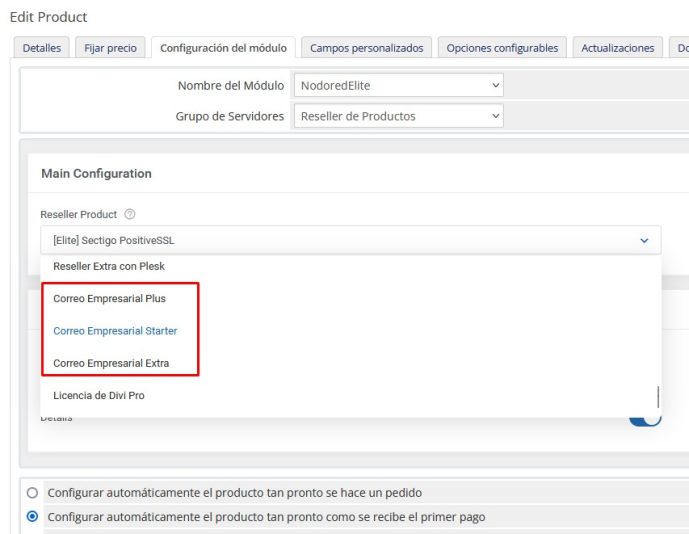This screenshot has height=534, width=689.
Task: Click the Reseller Product dropdown chevron
Action: (x=643, y=240)
